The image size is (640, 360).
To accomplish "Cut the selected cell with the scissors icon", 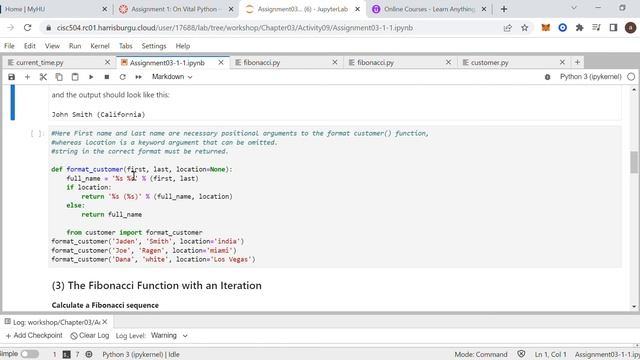I will [x=43, y=77].
